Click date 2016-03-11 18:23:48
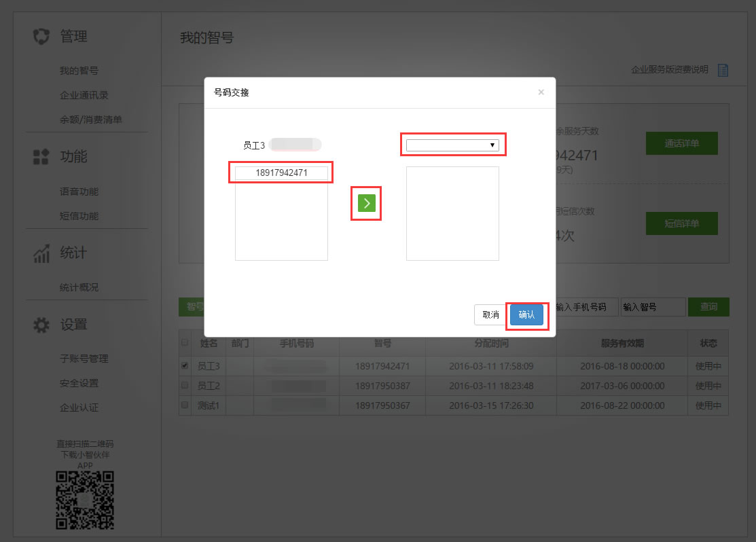Viewport: 756px width, 542px height. pyautogui.click(x=491, y=386)
